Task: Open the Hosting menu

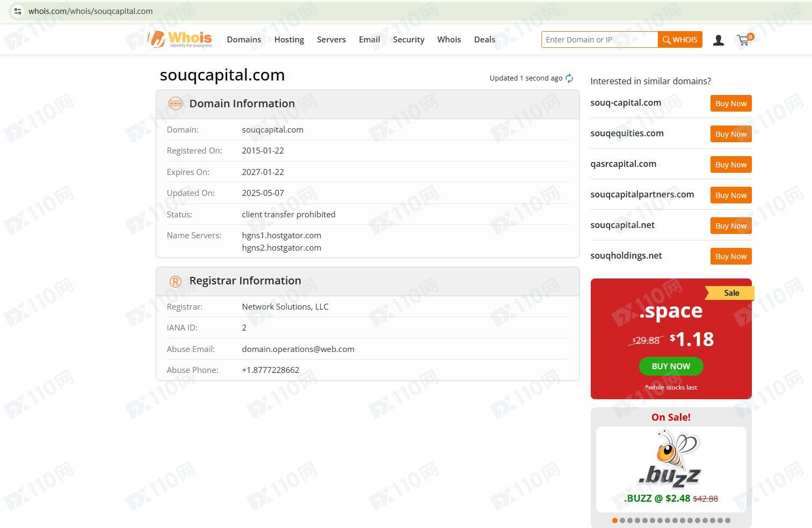Action: (289, 40)
